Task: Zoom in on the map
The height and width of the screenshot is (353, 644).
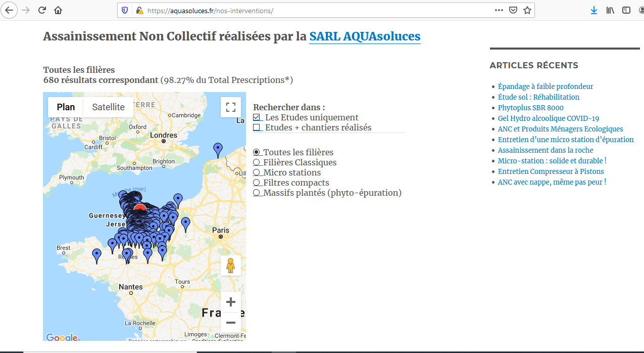Action: [231, 302]
